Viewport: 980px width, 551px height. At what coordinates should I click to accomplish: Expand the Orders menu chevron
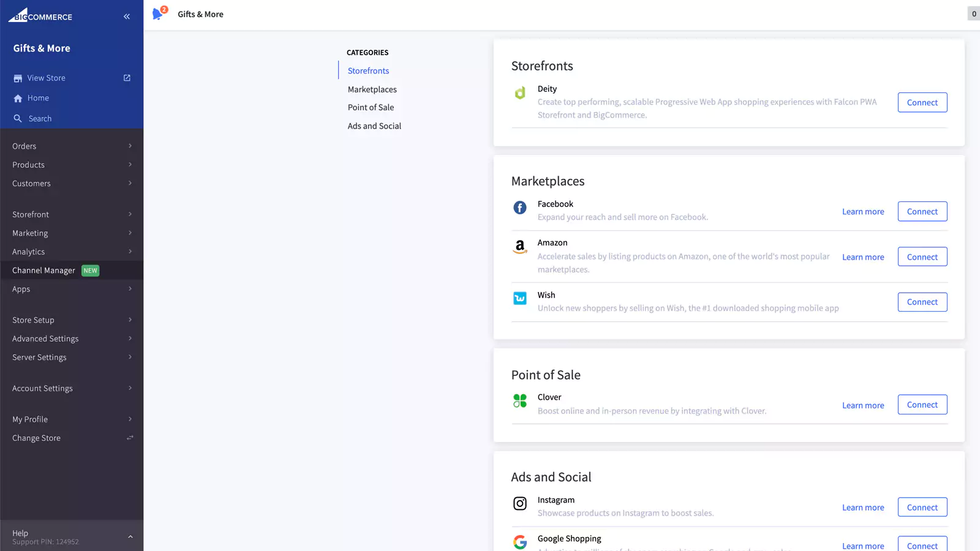click(x=130, y=146)
